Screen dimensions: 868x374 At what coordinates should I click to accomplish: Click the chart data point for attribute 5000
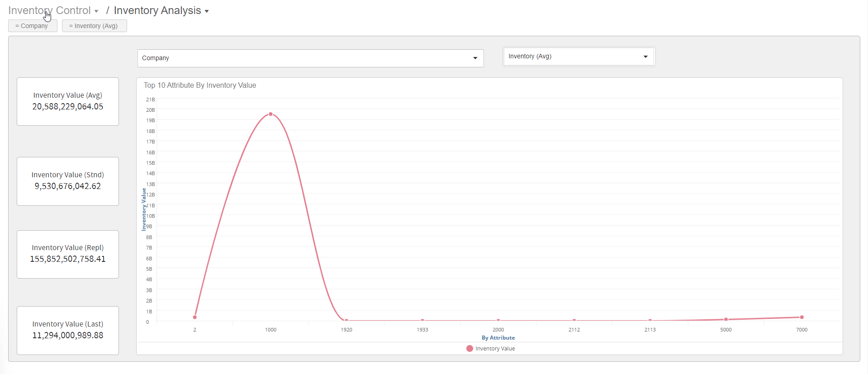(x=726, y=319)
